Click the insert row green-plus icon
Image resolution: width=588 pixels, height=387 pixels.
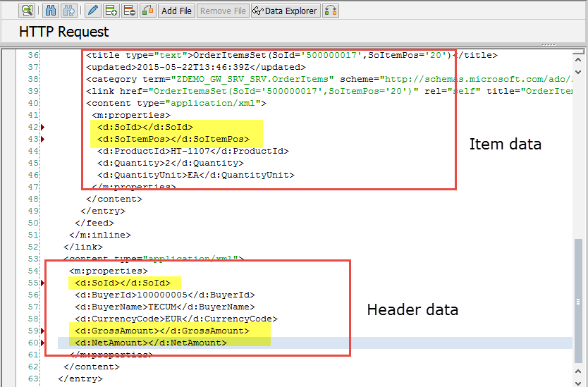[x=111, y=11]
